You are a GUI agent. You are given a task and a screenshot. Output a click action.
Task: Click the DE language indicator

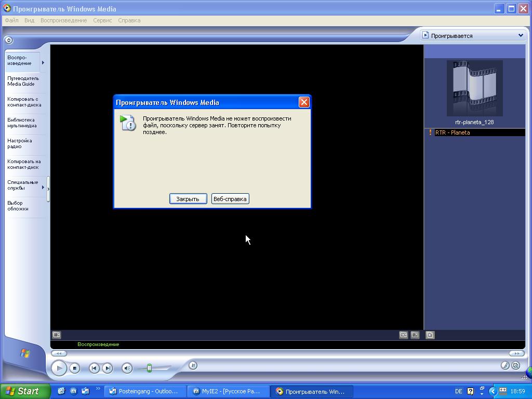coord(458,392)
